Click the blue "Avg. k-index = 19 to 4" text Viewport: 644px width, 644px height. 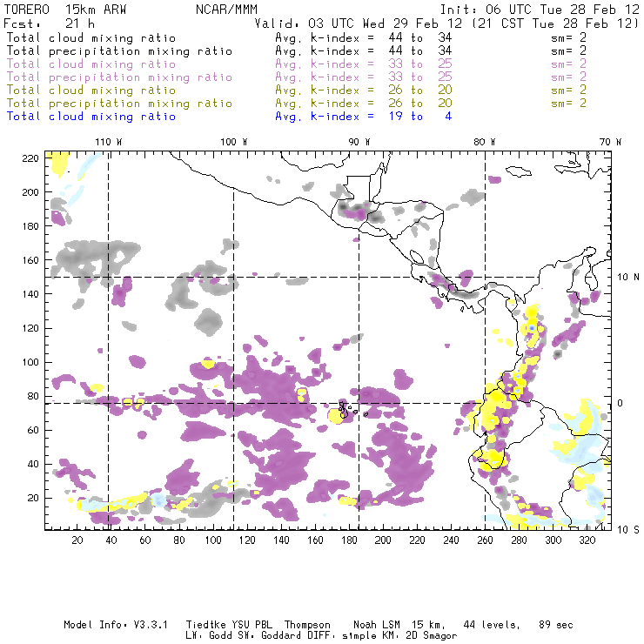[x=364, y=117]
